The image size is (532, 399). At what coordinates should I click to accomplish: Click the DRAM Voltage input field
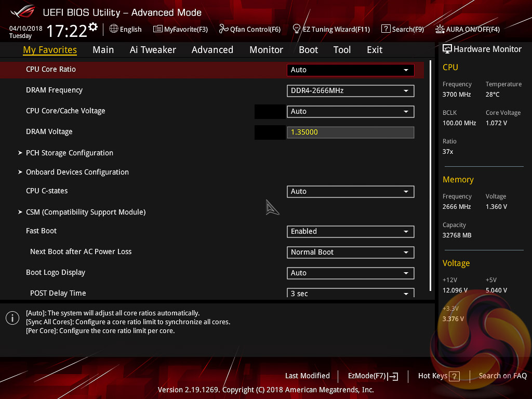coord(351,132)
